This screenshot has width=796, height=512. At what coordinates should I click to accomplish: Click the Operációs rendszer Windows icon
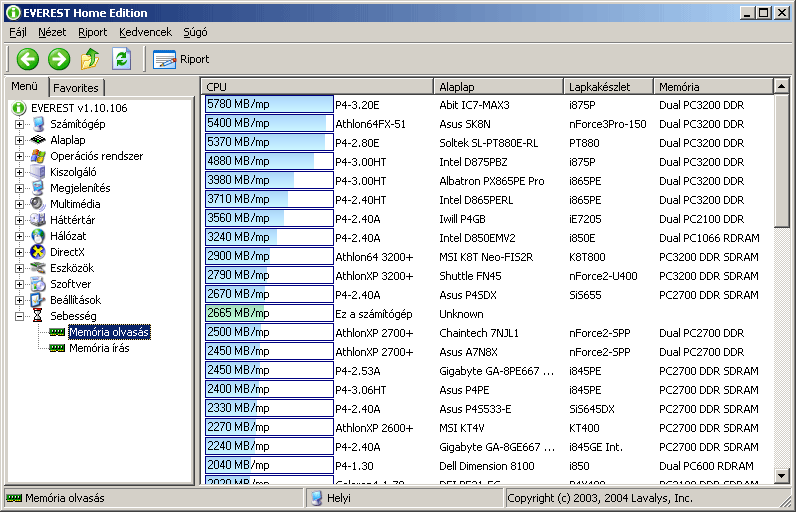coord(38,156)
